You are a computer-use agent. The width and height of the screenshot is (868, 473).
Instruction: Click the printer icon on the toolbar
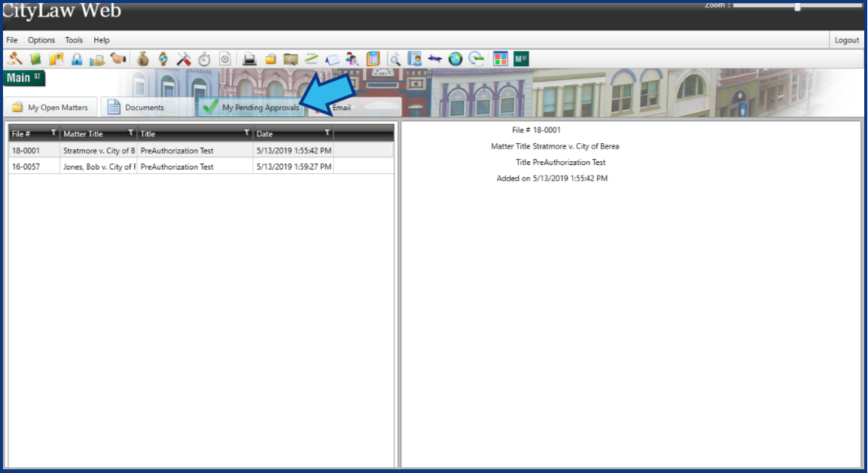pyautogui.click(x=249, y=57)
